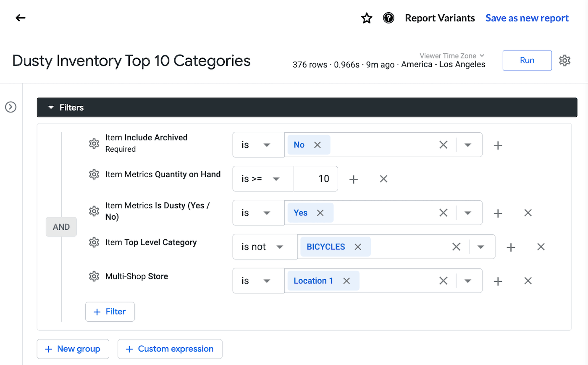The height and width of the screenshot is (365, 588).
Task: Click Save as new report
Action: tap(527, 18)
